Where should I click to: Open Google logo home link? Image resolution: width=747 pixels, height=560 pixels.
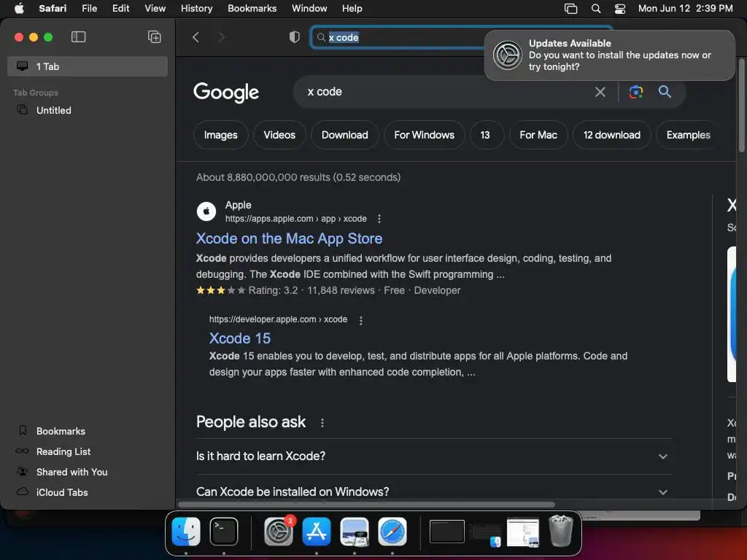coord(226,93)
